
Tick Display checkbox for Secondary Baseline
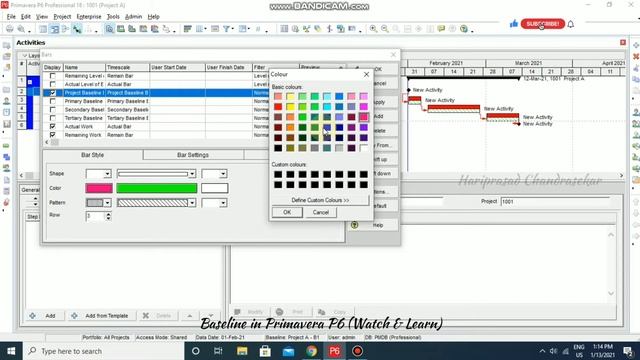[x=53, y=109]
